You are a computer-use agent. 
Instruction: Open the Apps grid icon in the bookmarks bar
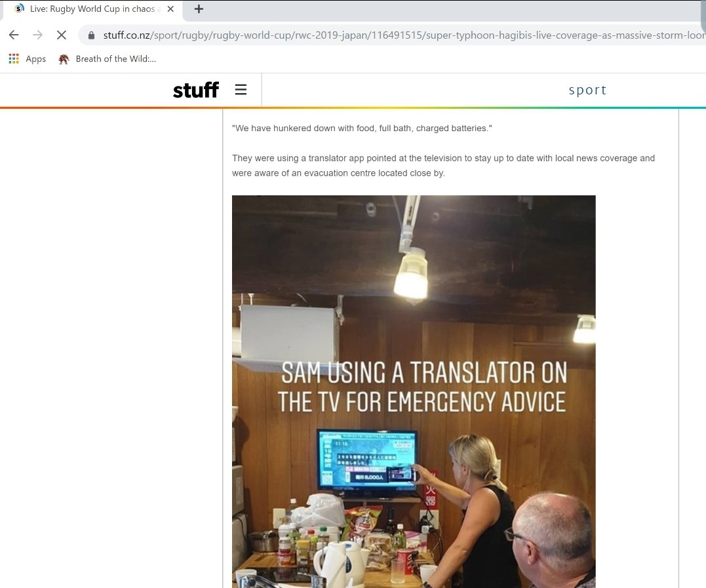click(14, 59)
